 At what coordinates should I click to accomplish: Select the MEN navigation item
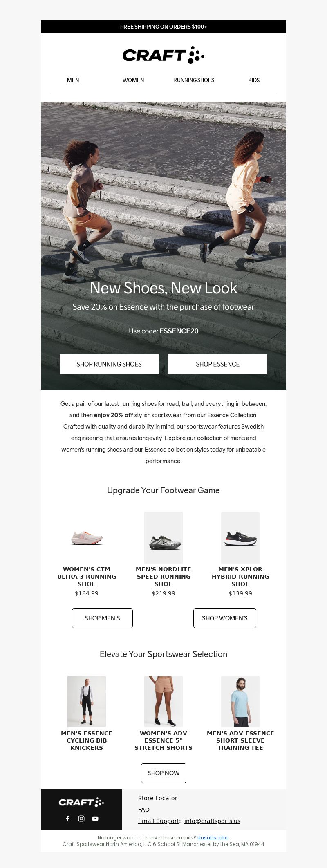tap(73, 80)
